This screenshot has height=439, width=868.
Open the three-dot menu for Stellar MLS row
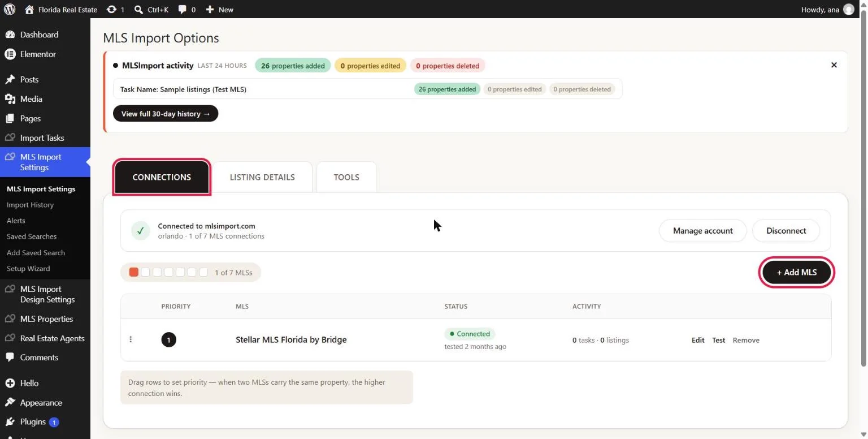point(131,339)
